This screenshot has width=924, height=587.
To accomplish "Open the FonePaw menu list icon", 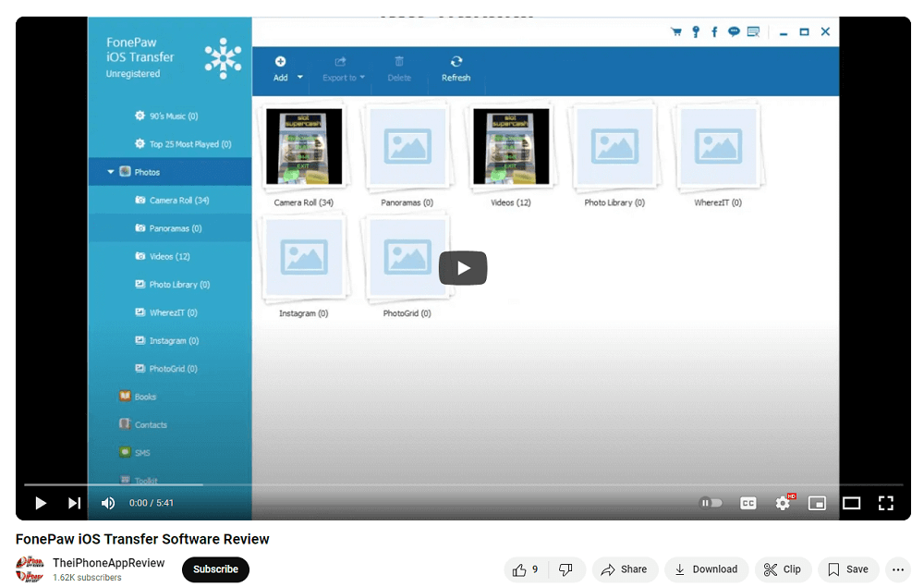I will coord(753,31).
